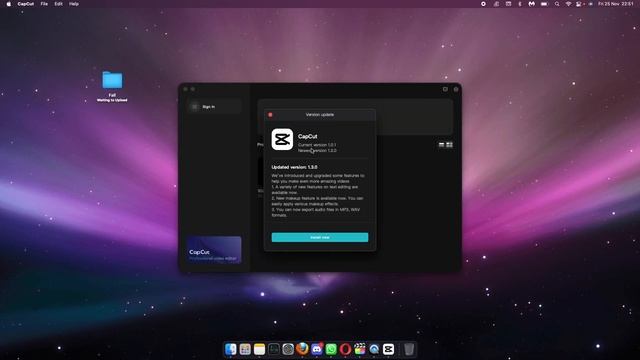This screenshot has height=360, width=640.
Task: Open System Preferences from the Dock
Action: [288, 349]
